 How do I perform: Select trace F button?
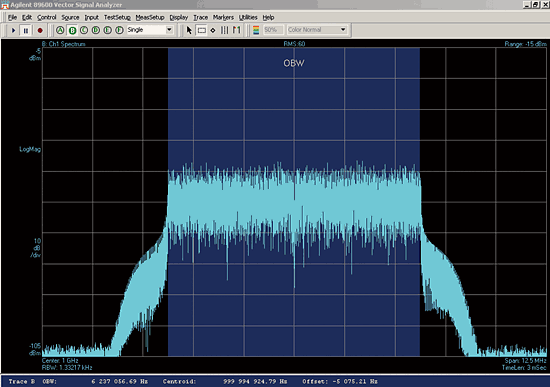click(119, 30)
